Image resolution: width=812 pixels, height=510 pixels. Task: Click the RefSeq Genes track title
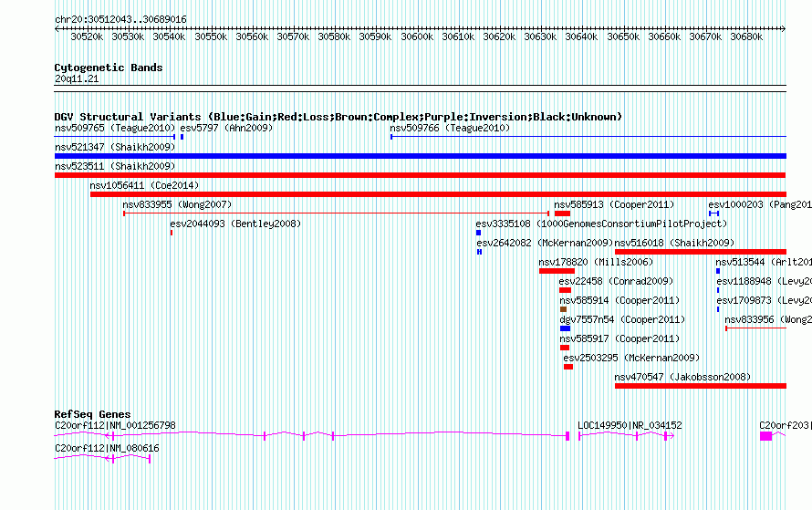pos(93,414)
